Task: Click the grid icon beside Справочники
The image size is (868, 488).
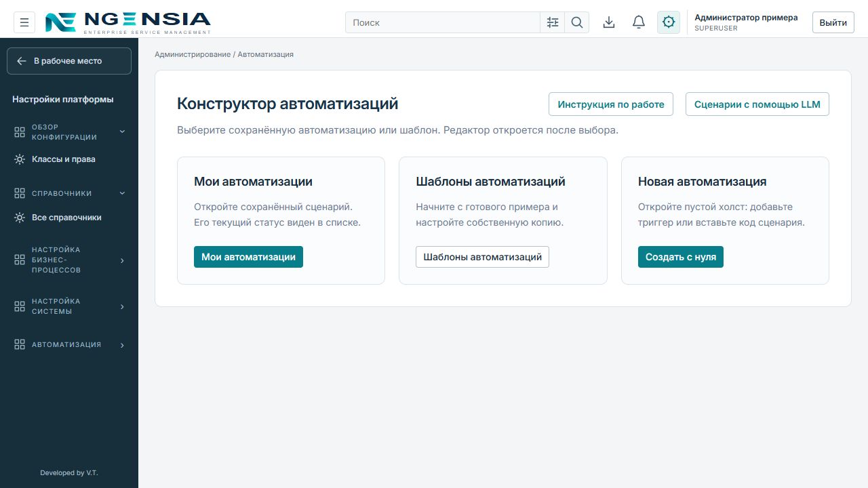Action: coord(20,193)
